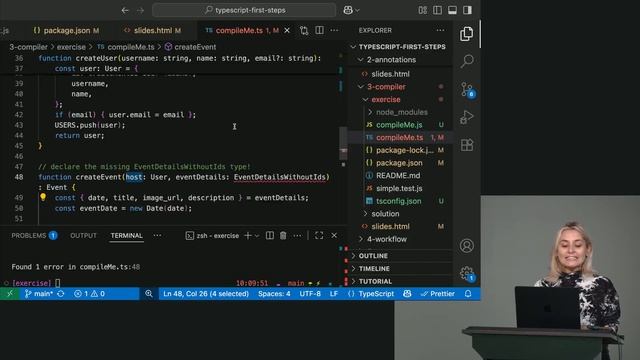640x360 pixels.
Task: Open Source Control view with badge
Action: pos(467,90)
